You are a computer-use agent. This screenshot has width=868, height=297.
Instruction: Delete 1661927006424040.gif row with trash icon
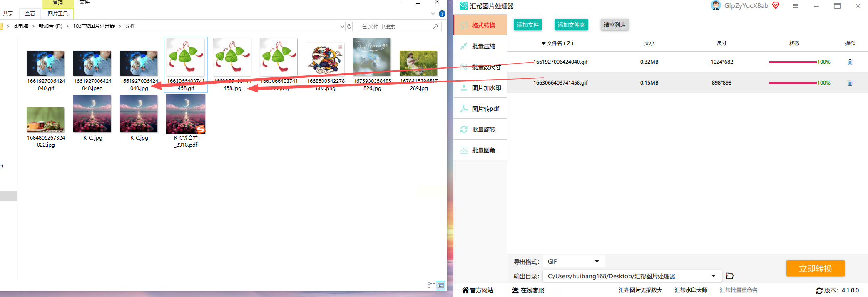pyautogui.click(x=850, y=62)
